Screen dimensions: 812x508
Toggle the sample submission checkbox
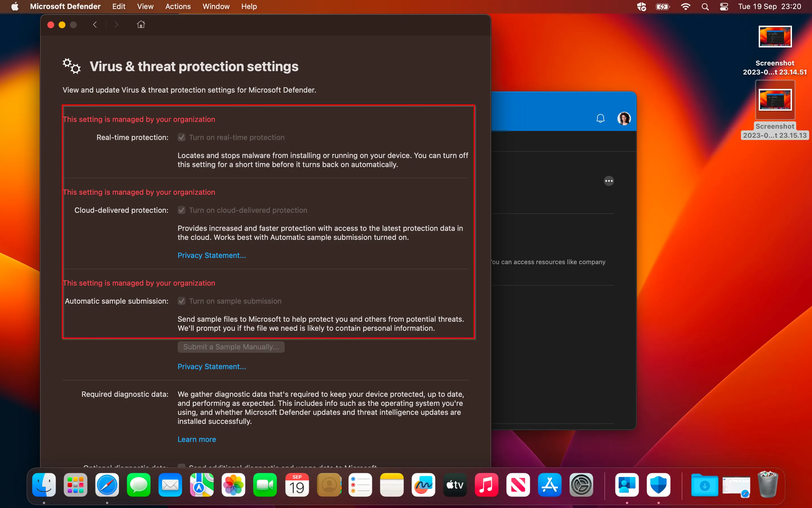(x=182, y=301)
